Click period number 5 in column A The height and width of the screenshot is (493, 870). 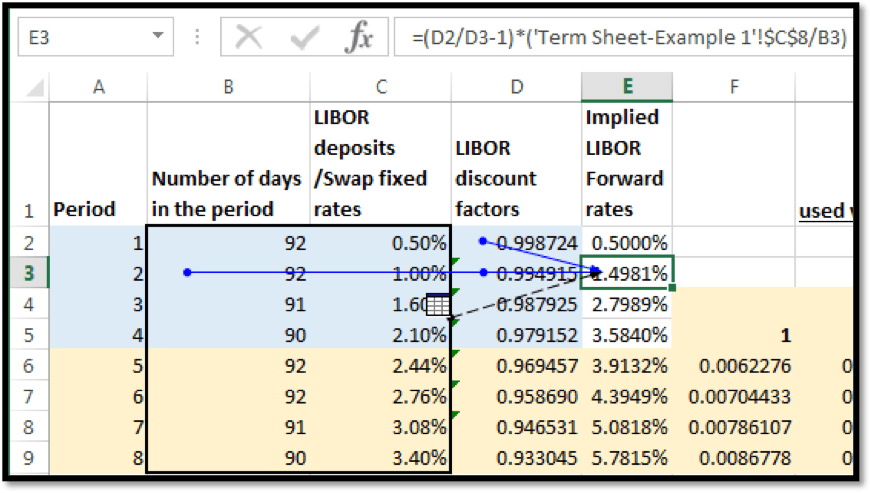(x=98, y=365)
